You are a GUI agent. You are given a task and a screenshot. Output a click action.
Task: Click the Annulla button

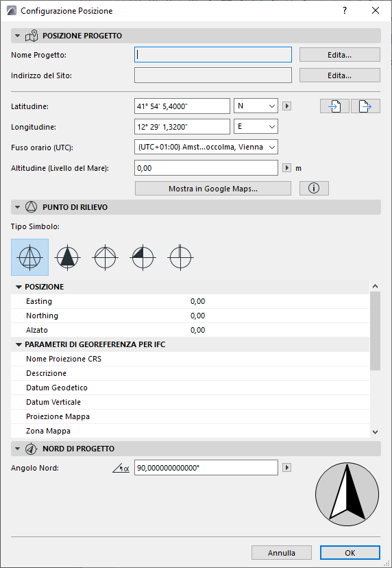click(x=282, y=553)
